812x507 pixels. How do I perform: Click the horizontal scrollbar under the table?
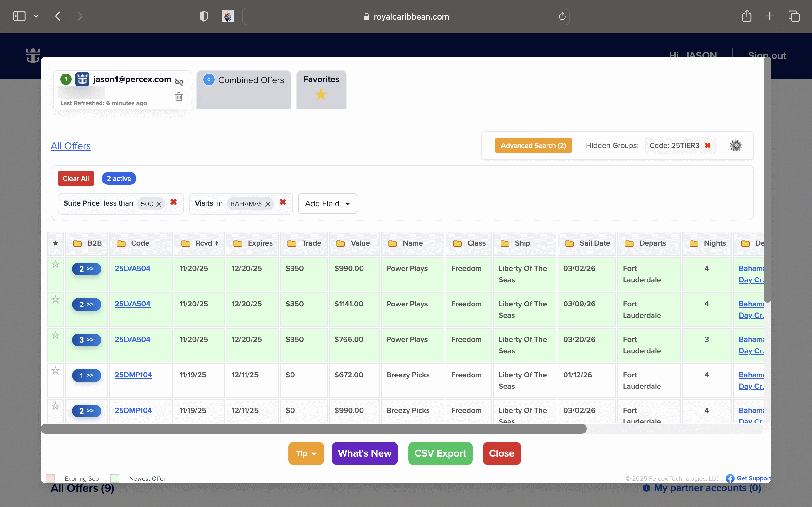(313, 428)
